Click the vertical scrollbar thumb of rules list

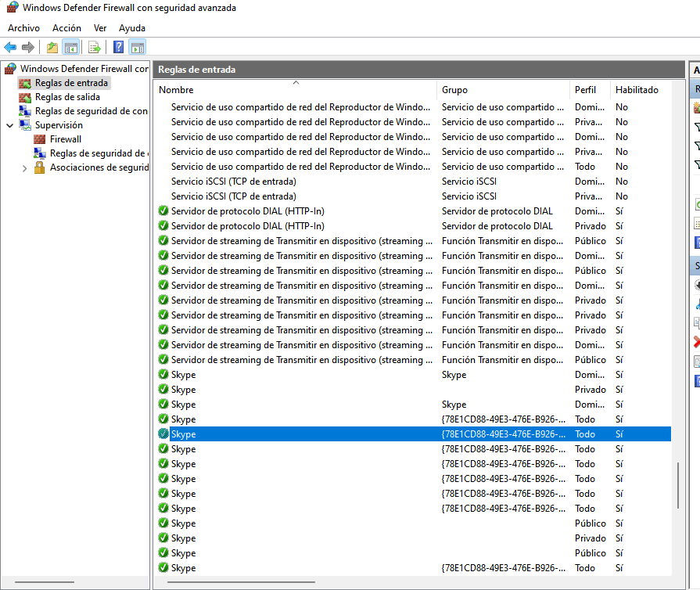coord(677,485)
